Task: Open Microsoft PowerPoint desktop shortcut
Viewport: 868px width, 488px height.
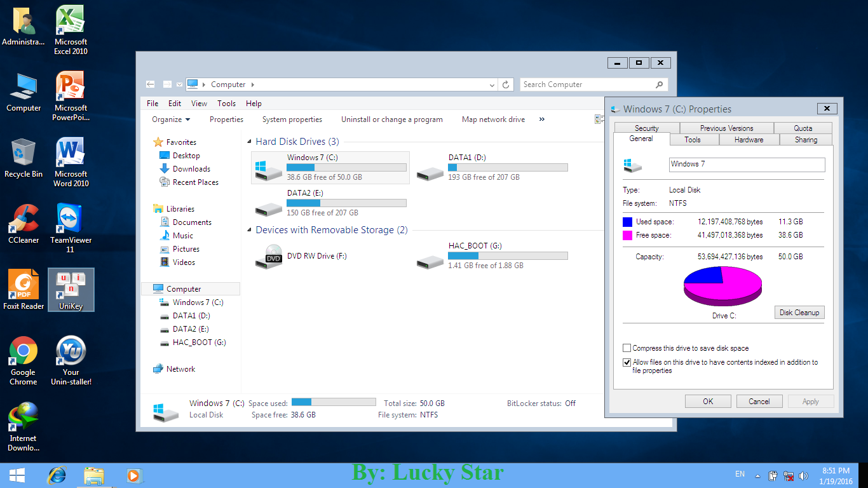Action: click(x=71, y=97)
